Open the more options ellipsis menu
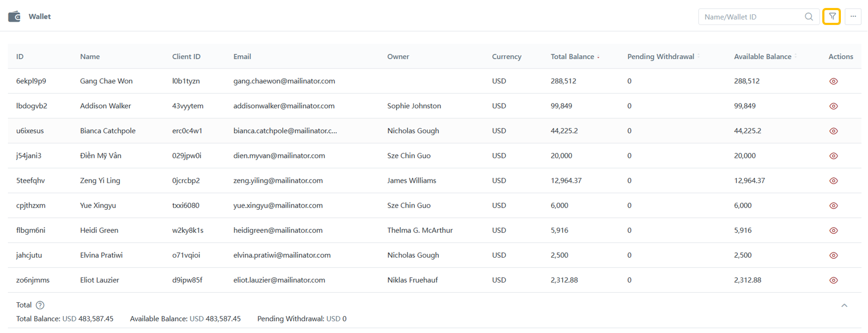 853,16
